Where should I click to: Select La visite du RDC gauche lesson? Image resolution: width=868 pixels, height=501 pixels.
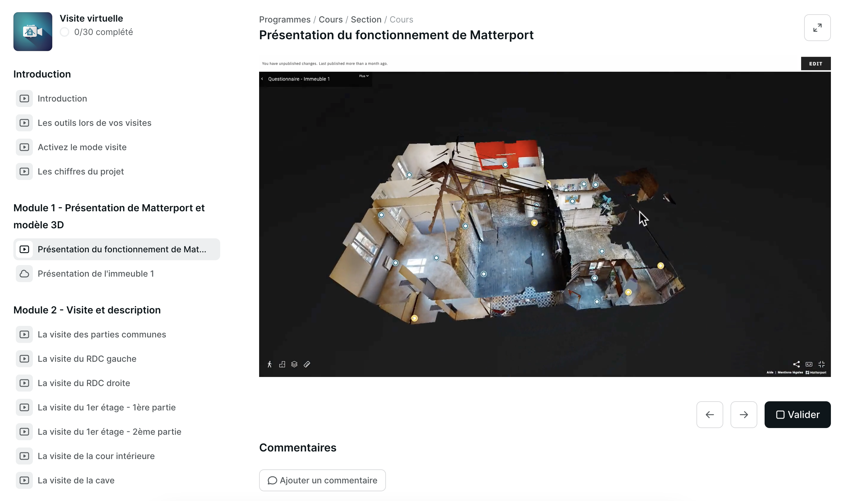[x=87, y=358]
